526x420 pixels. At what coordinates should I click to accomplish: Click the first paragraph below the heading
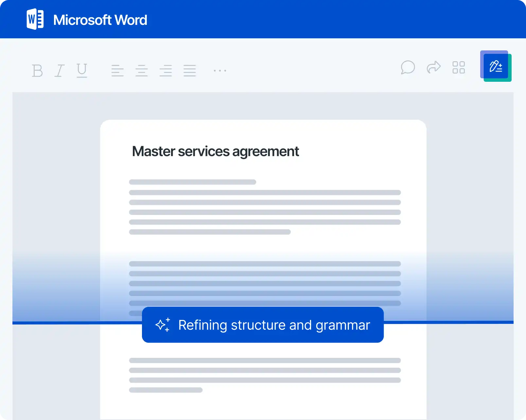[x=265, y=207]
